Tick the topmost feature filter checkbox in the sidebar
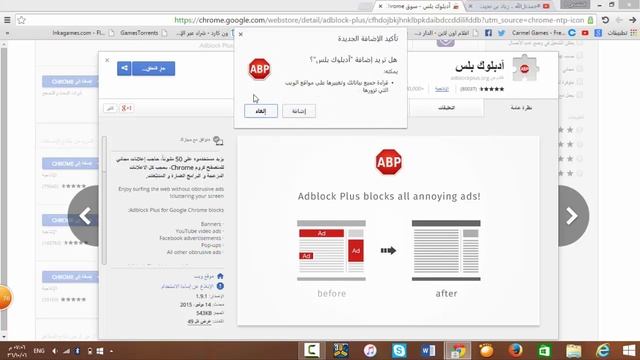Image resolution: width=640 pixels, height=360 pixels. point(580,43)
